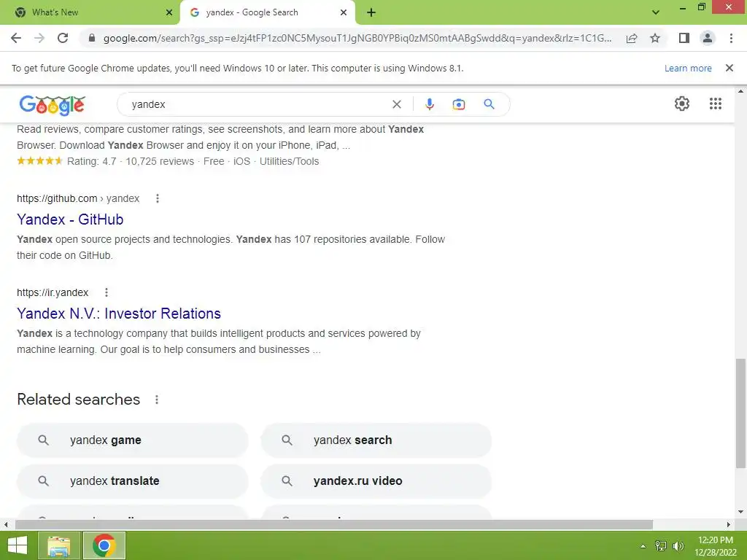Click the https://github.com › yandex URL
Image resolution: width=747 pixels, height=560 pixels.
click(x=78, y=198)
